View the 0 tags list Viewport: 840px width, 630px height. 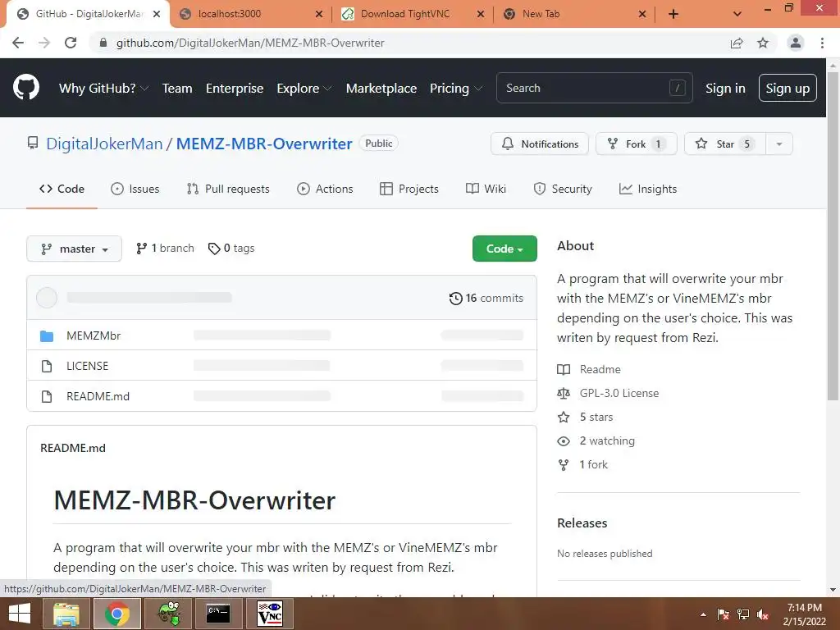click(x=231, y=248)
